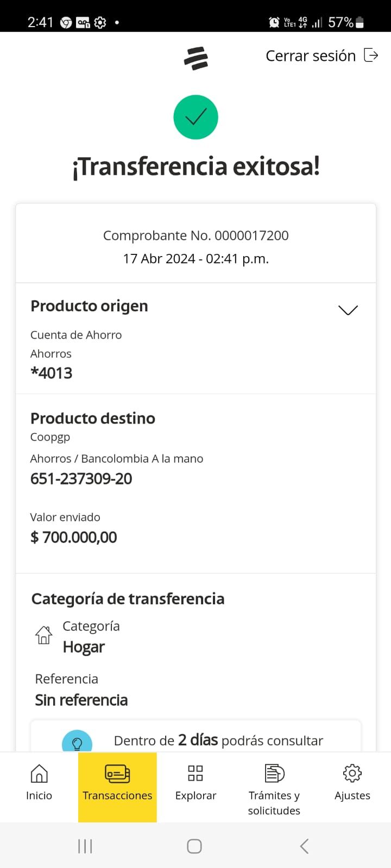The width and height of the screenshot is (391, 868).
Task: Tap the Bancolombia logo icon
Action: (196, 58)
